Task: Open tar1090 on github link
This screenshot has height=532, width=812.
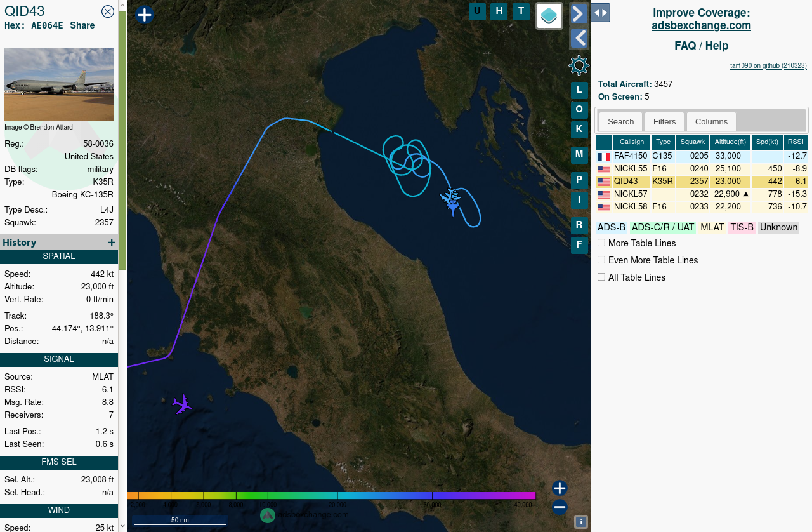Action: [x=768, y=65]
